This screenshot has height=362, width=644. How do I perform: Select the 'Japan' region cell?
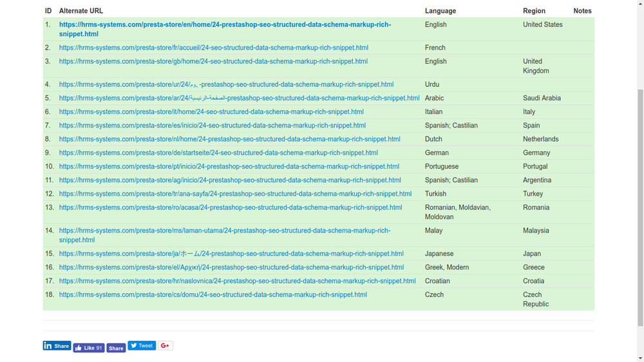click(x=532, y=254)
